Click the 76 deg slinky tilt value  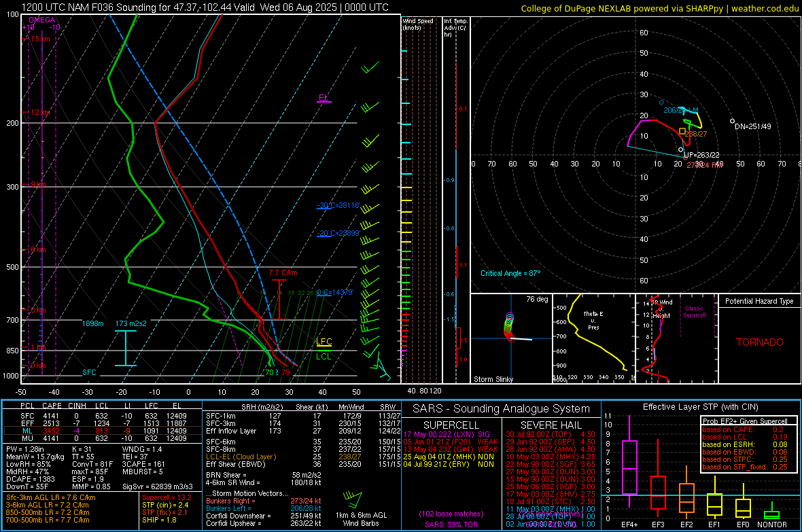click(537, 299)
